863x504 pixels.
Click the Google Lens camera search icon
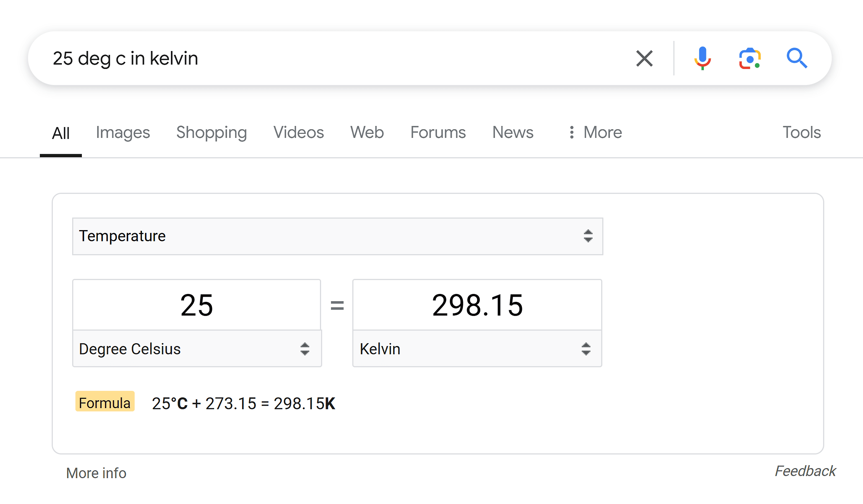point(749,58)
